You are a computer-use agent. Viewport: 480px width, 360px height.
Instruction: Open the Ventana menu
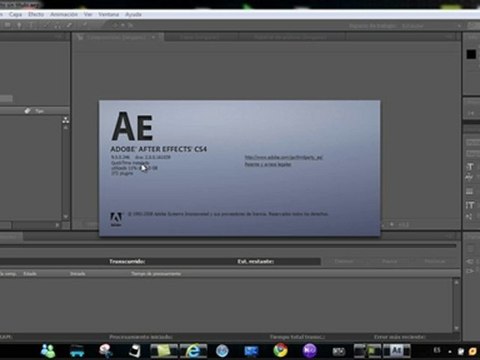(109, 14)
